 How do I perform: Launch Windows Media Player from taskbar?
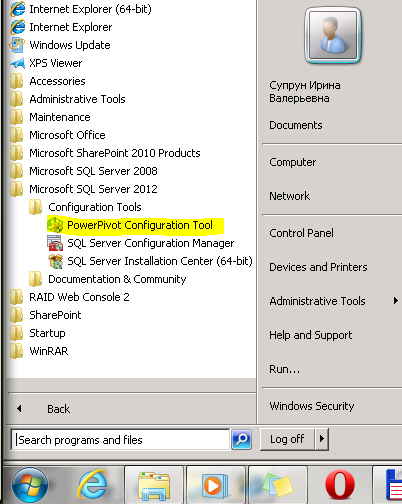coord(216,485)
